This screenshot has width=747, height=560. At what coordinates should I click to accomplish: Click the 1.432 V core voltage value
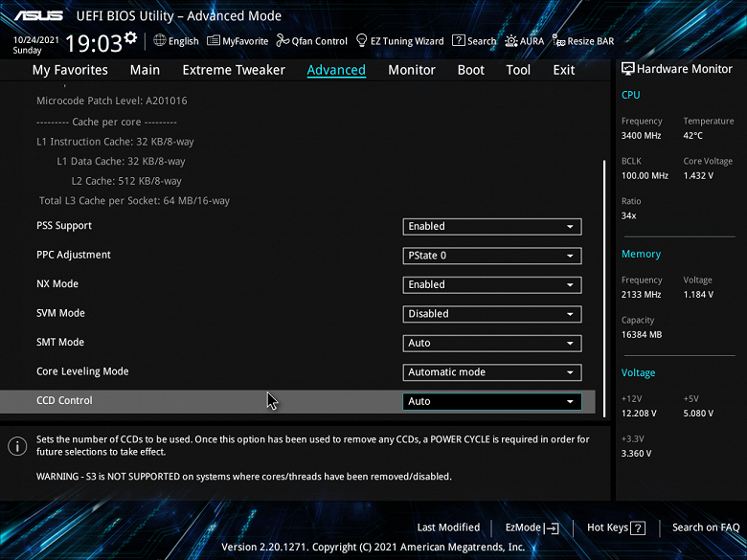coord(698,176)
